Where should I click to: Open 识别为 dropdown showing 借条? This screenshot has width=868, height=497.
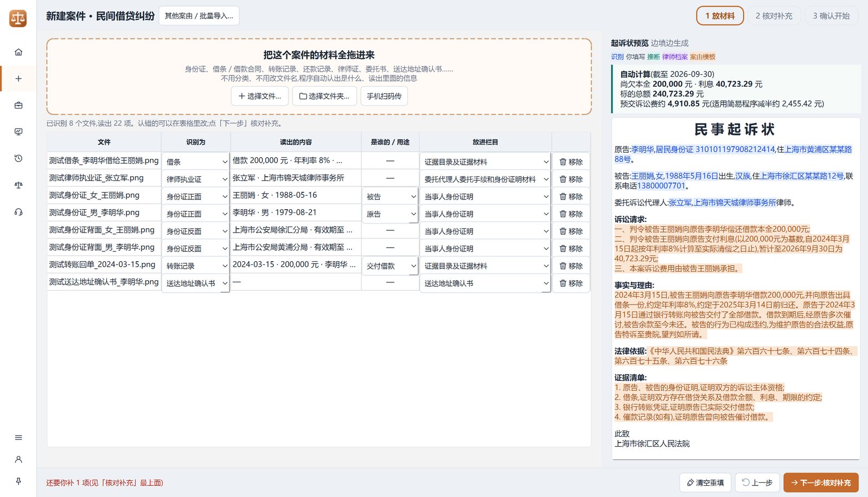196,162
